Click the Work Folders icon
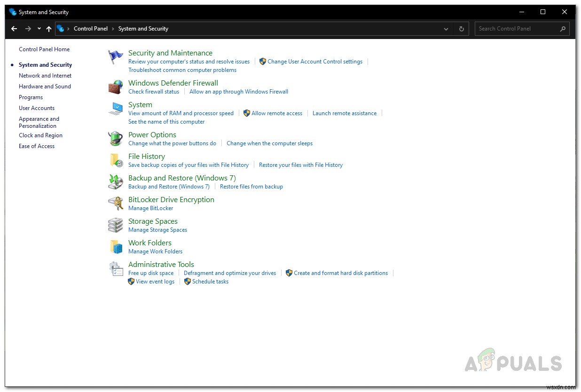 coord(116,247)
